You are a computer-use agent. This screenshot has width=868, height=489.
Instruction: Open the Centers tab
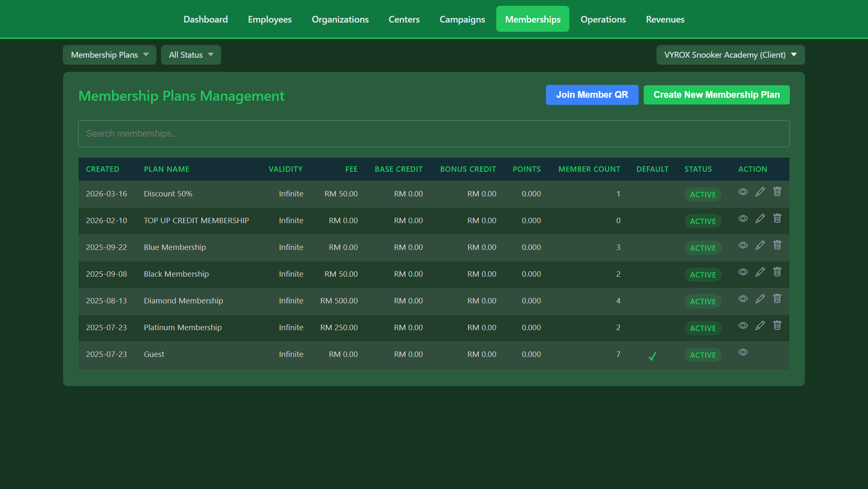404,19
